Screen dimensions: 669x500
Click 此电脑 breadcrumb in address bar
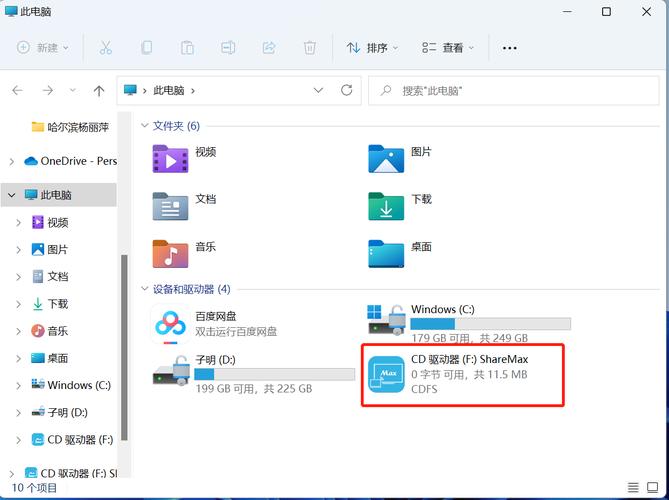169,90
